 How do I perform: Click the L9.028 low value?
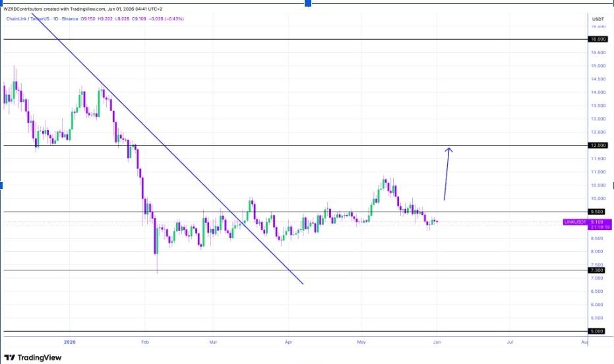pyautogui.click(x=122, y=18)
